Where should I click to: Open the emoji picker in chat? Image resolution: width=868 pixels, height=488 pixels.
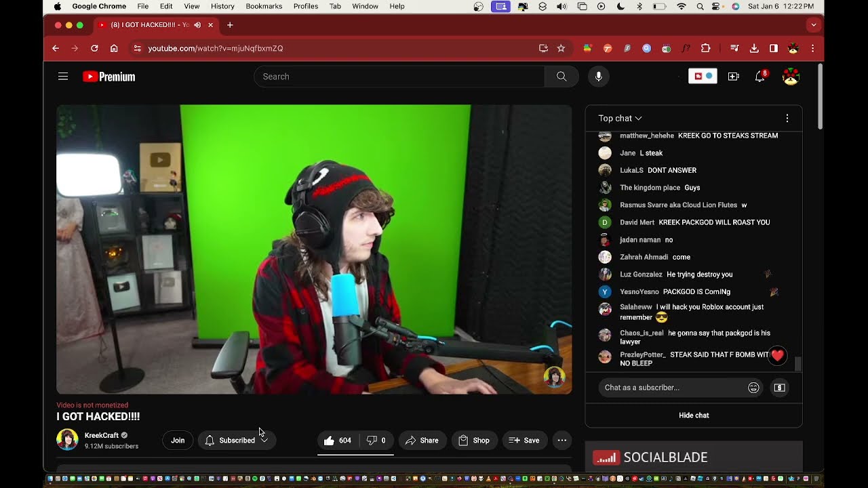pos(753,388)
